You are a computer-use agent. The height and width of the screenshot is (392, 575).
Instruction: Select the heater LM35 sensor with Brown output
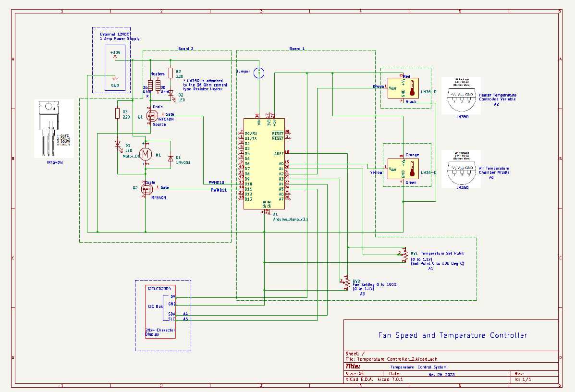(x=403, y=88)
